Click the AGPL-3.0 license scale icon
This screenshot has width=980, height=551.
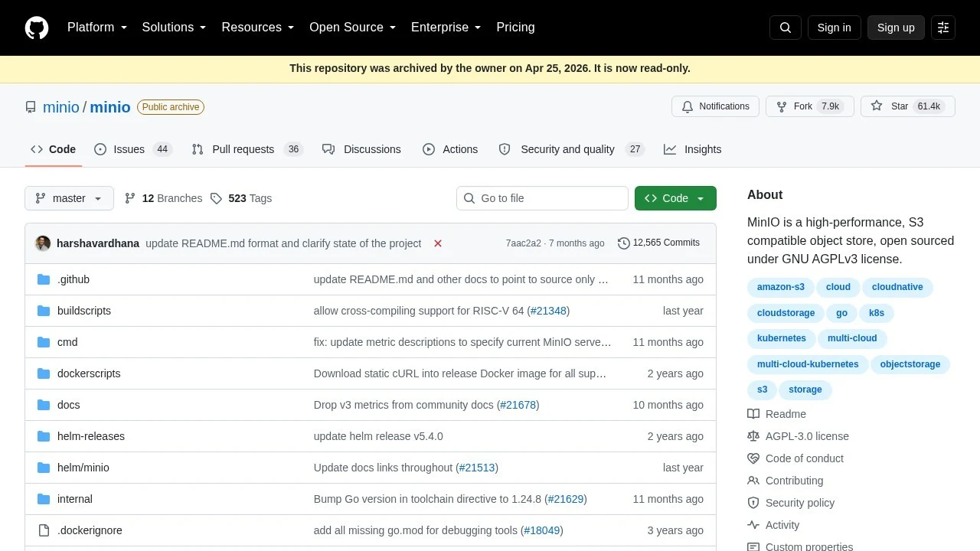coord(753,436)
